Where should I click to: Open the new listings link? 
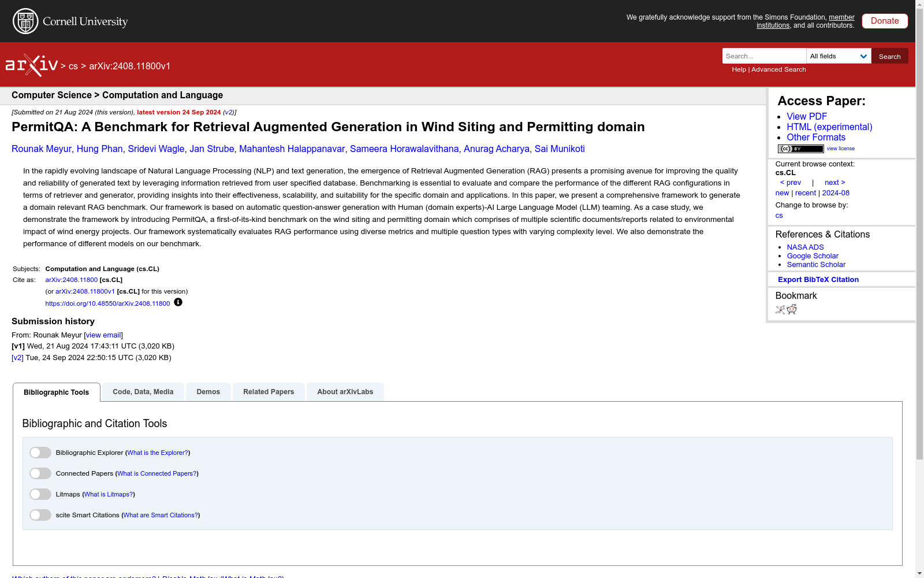pyautogui.click(x=782, y=193)
